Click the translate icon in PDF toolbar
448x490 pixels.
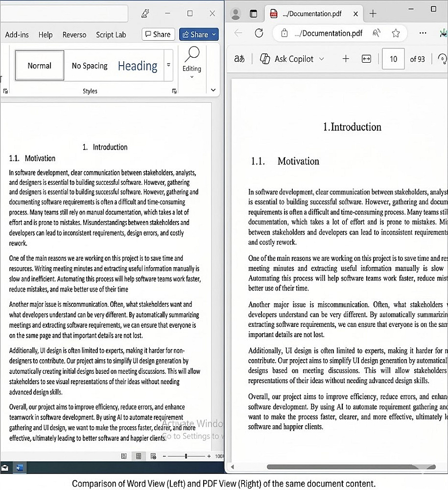[239, 59]
